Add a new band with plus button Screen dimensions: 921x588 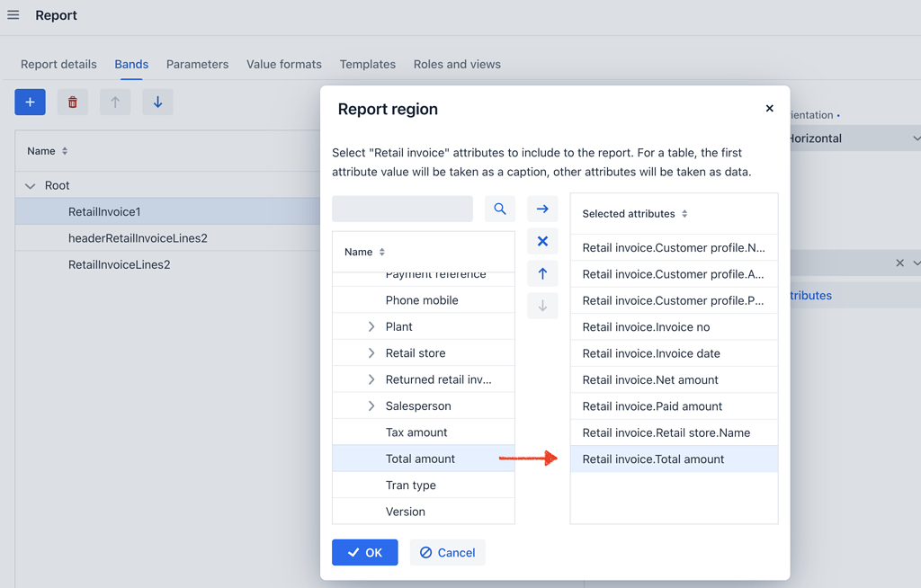[x=30, y=102]
